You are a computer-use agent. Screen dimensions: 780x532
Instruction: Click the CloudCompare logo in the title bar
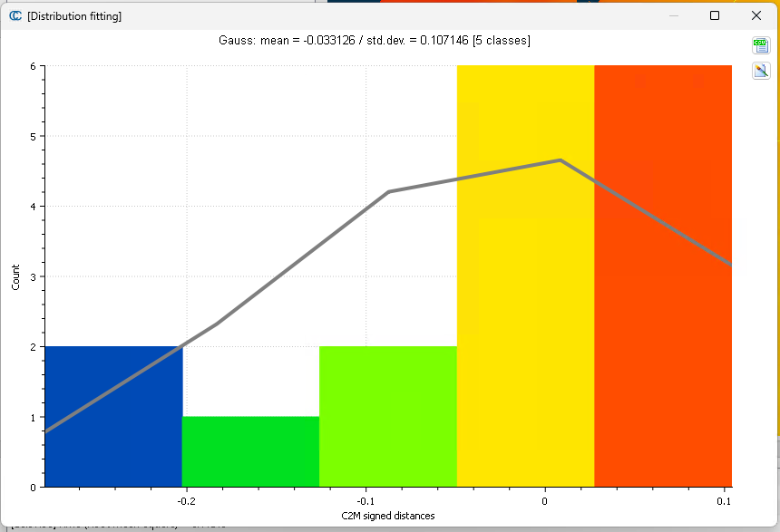coord(15,16)
